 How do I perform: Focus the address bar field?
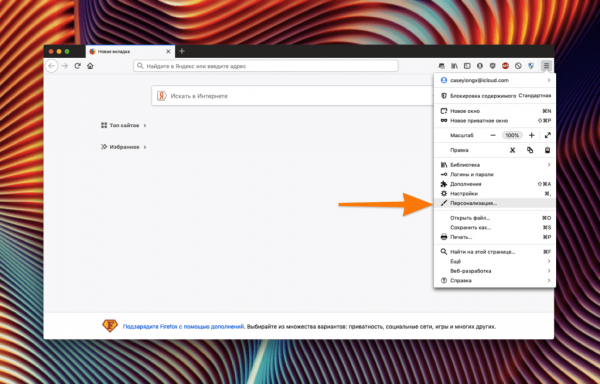point(266,66)
